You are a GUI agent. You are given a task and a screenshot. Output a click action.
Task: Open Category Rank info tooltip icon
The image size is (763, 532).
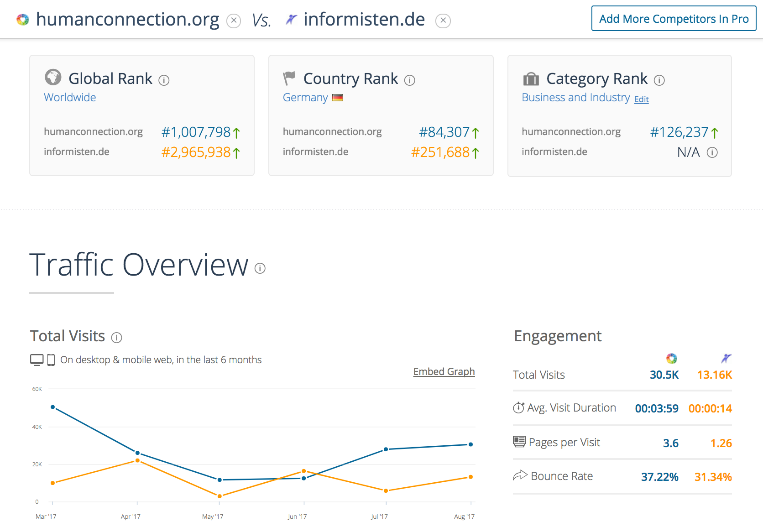tap(659, 80)
